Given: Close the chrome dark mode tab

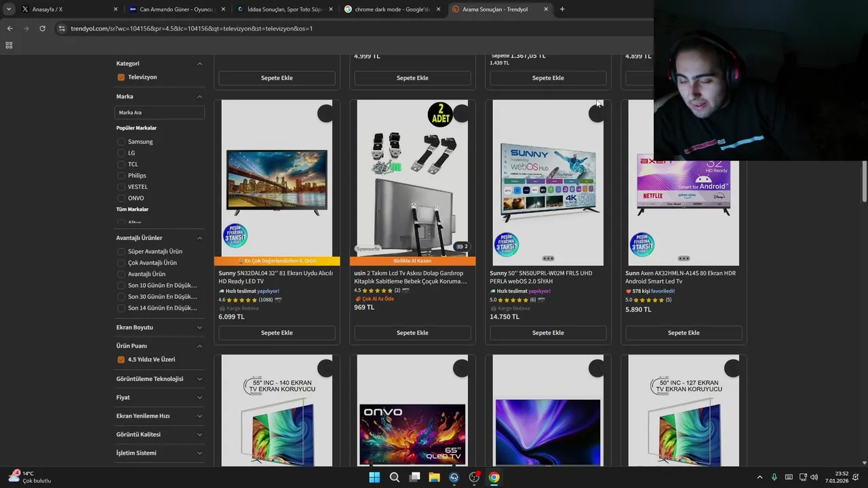Looking at the screenshot, I should (x=438, y=9).
